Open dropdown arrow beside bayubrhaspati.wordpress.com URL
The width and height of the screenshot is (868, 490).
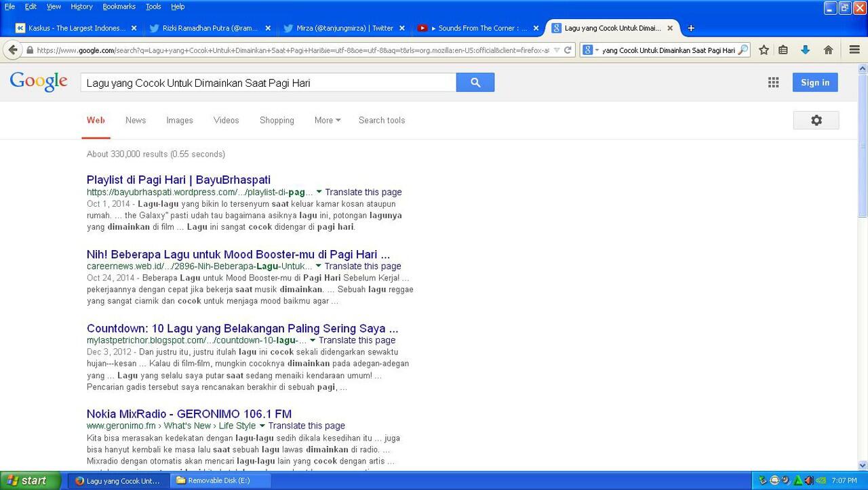(319, 192)
